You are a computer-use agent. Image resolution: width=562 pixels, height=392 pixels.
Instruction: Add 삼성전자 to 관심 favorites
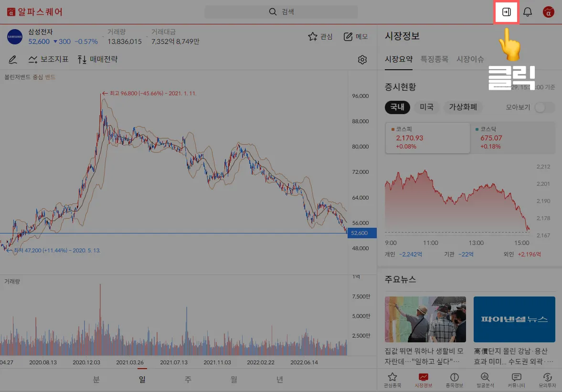click(320, 37)
